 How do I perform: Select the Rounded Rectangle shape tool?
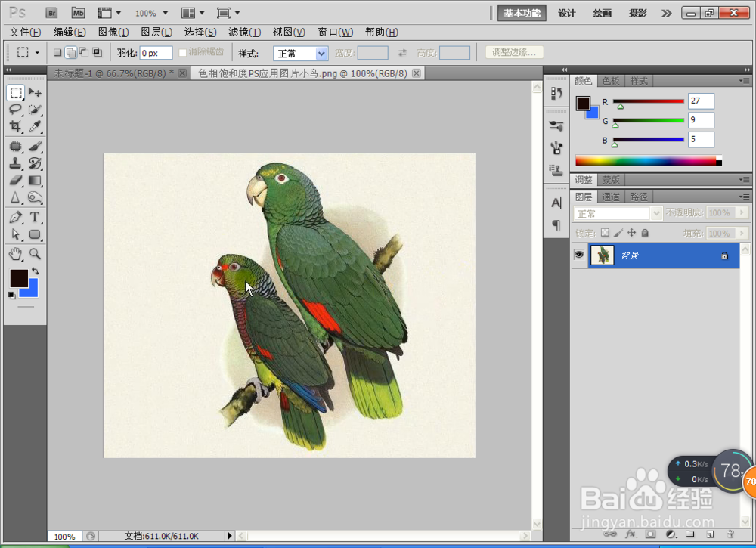click(35, 234)
